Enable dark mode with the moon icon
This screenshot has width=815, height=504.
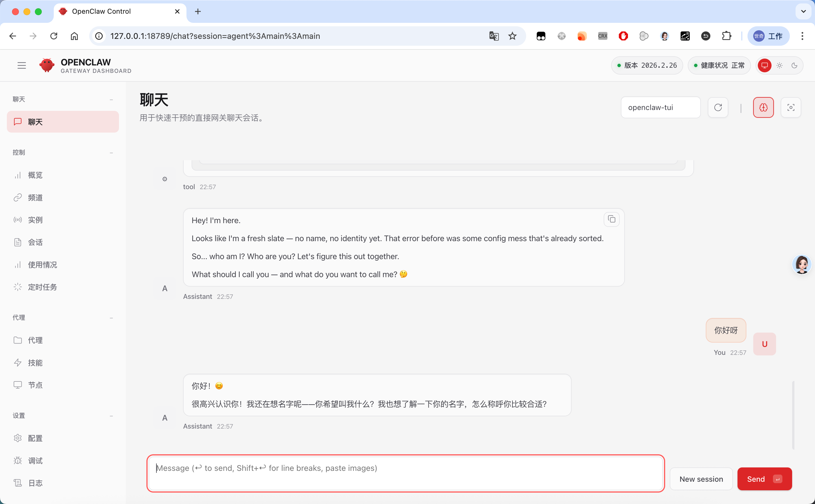[794, 65]
